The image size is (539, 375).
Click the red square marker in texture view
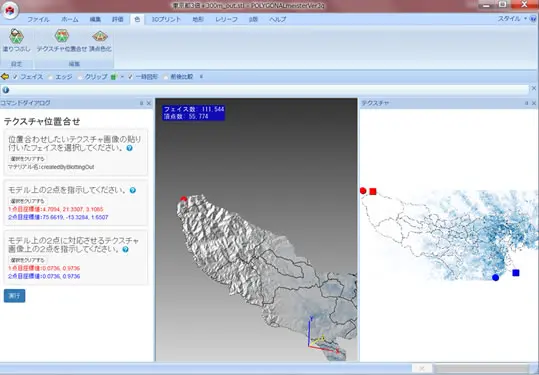[373, 191]
